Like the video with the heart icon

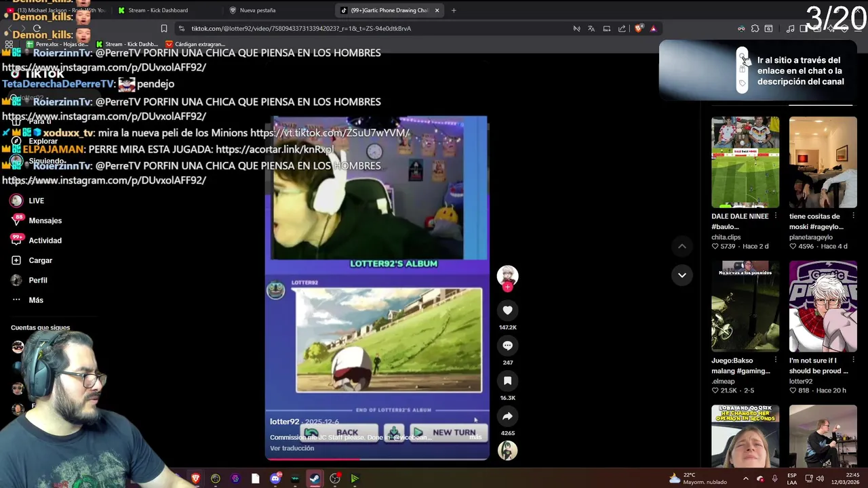point(507,310)
